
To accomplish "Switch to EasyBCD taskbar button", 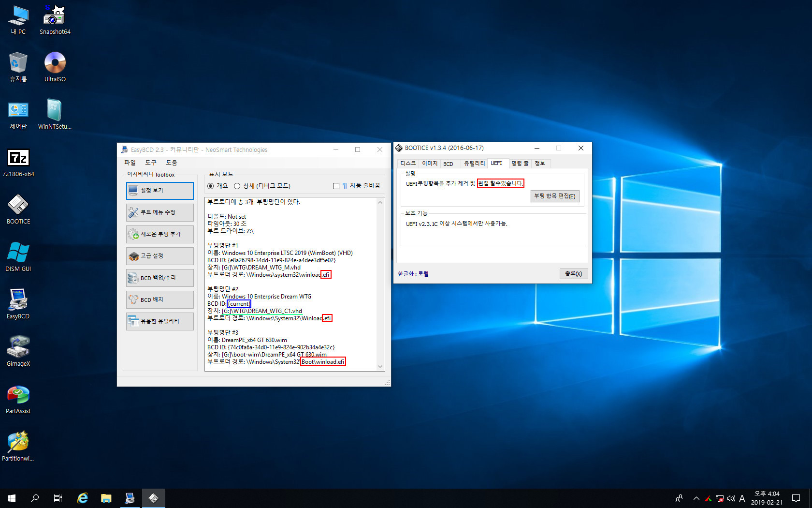I will (x=130, y=498).
